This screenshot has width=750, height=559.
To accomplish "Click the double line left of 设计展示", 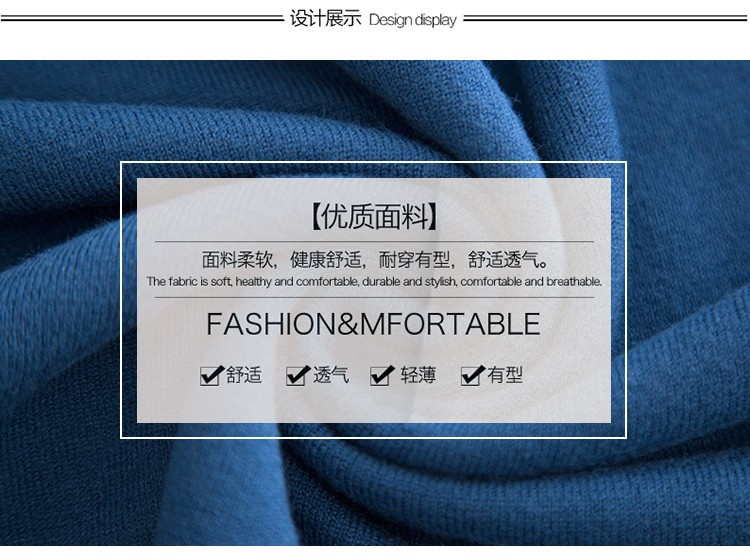I will tap(142, 18).
